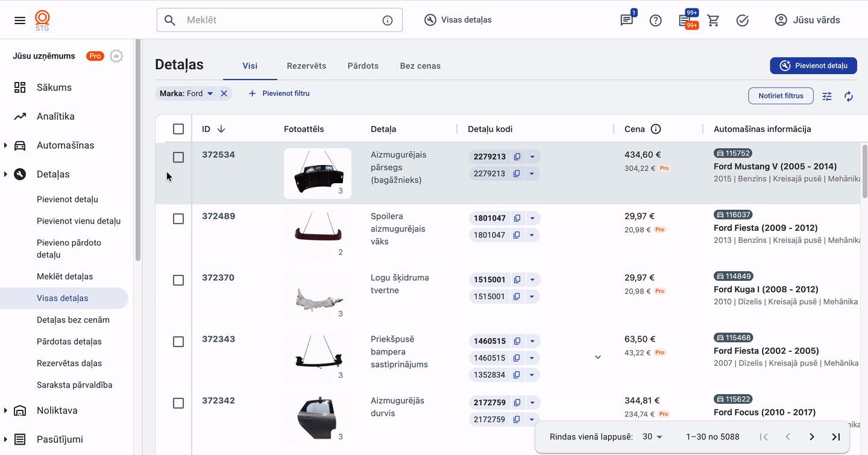The width and height of the screenshot is (868, 455).
Task: Click the STG logo
Action: [x=42, y=20]
